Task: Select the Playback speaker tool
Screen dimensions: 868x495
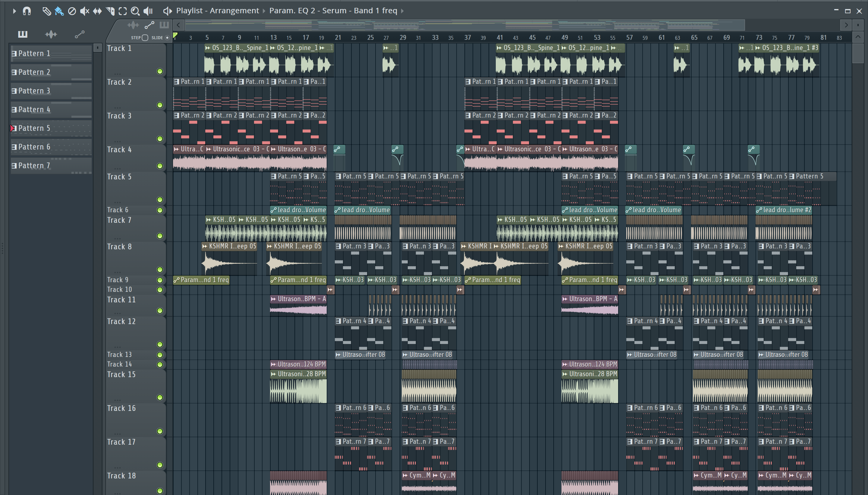Action: coord(148,11)
